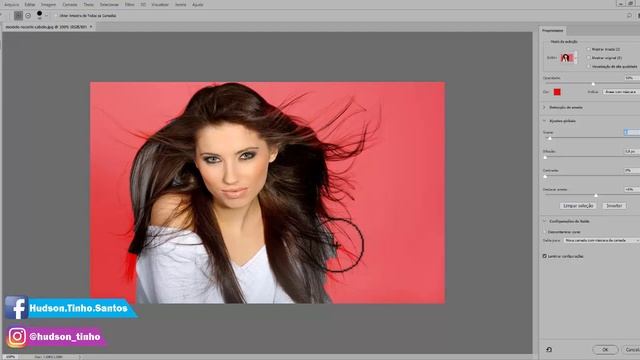This screenshot has height=360, width=640.
Task: Open the 'Saída para' output dropdown
Action: (x=602, y=240)
